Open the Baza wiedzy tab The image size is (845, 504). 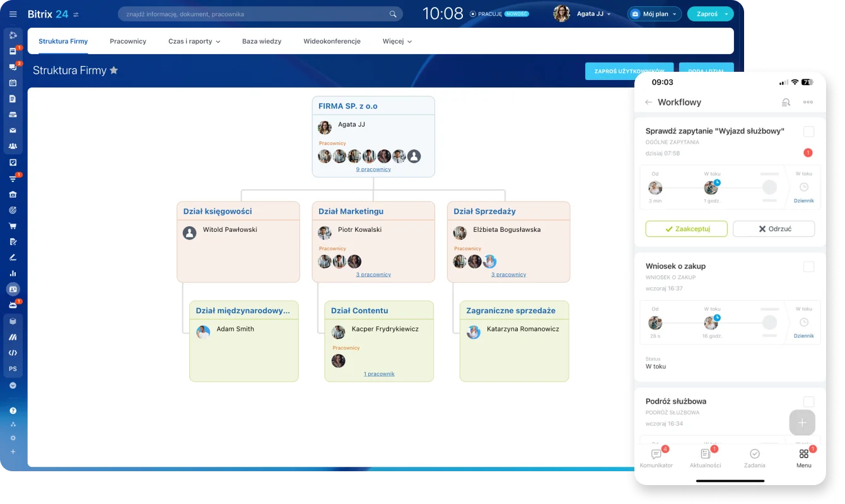coord(262,42)
